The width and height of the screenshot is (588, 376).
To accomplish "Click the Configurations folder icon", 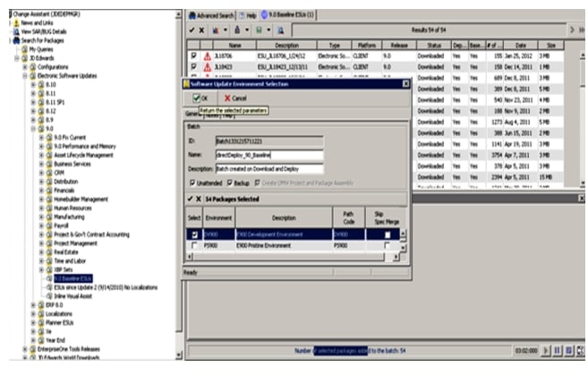I will pos(33,67).
